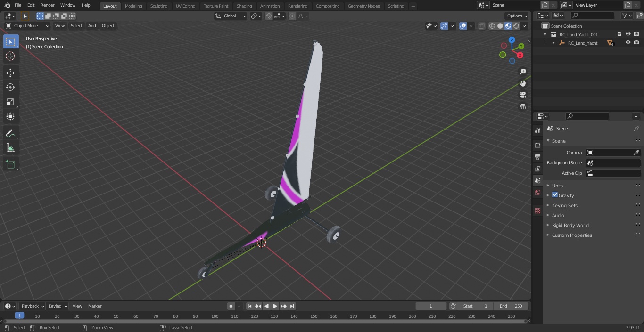Click the Blender logo menu icon
This screenshot has height=332, width=644.
[x=7, y=5]
